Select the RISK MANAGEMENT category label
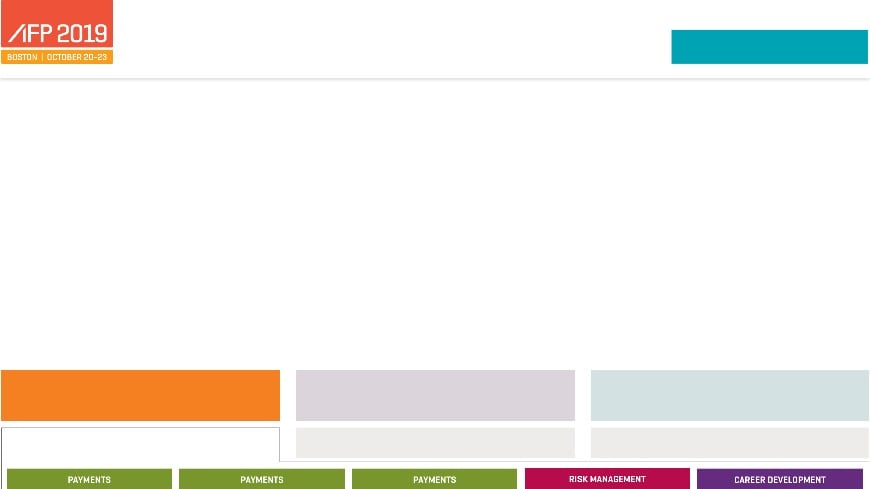This screenshot has width=870, height=489. [607, 478]
